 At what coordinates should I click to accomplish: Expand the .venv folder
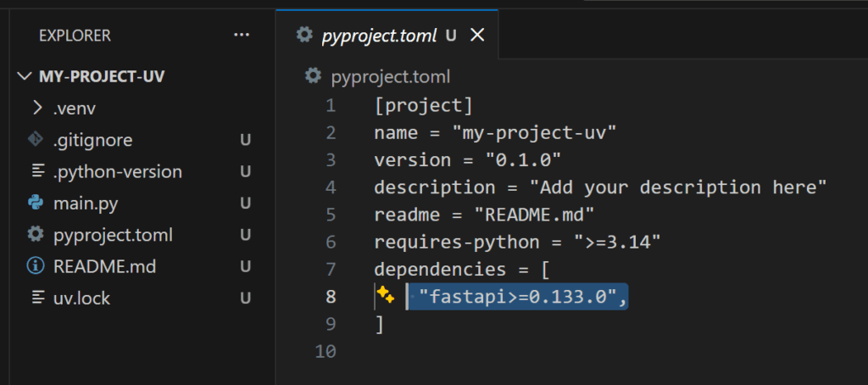[x=36, y=108]
